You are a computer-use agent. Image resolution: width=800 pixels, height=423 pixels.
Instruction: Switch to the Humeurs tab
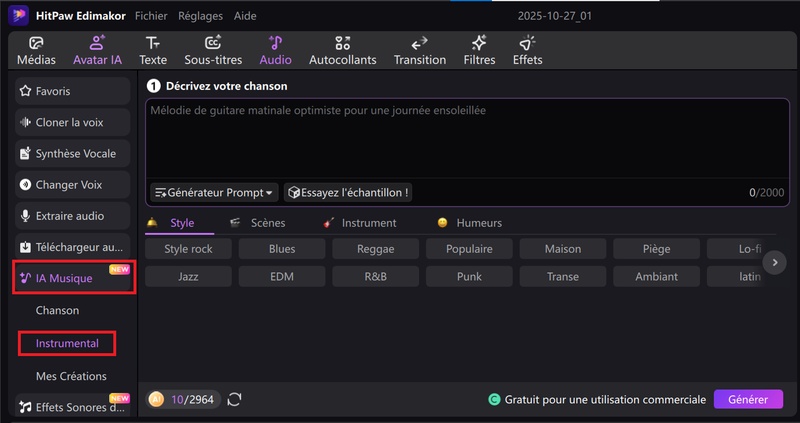(x=479, y=223)
